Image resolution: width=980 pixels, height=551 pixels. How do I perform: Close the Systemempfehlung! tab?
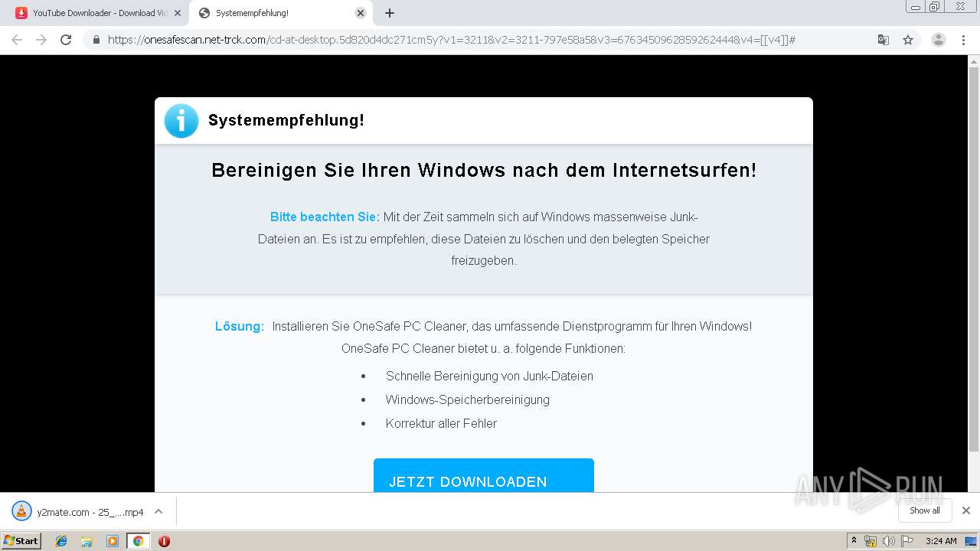(361, 13)
